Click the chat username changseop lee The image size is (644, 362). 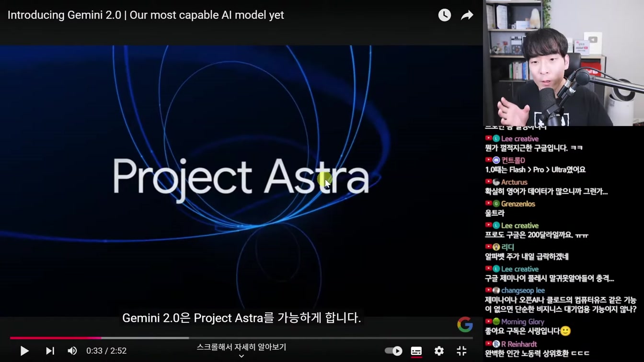[523, 291]
